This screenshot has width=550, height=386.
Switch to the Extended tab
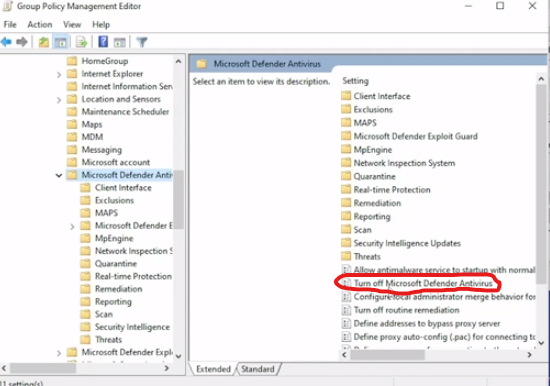[213, 369]
